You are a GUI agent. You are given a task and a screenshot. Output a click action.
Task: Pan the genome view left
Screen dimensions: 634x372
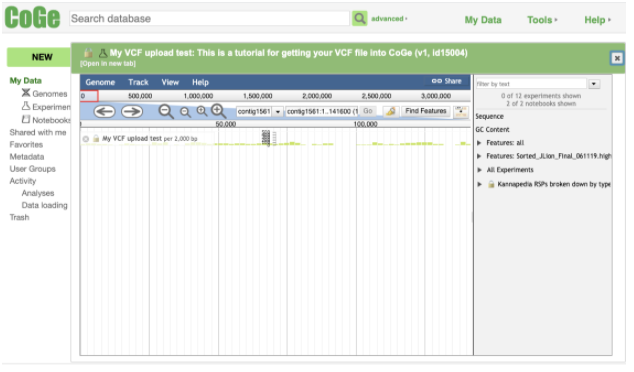click(x=104, y=111)
